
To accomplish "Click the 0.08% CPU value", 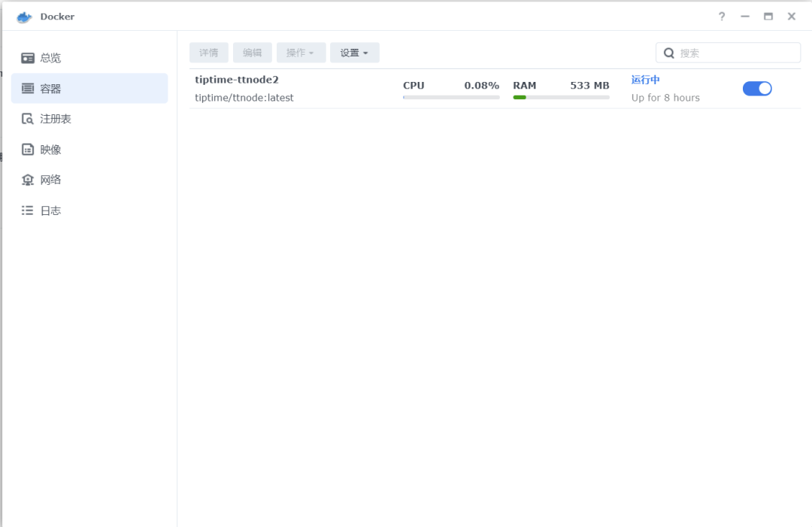I will click(482, 86).
